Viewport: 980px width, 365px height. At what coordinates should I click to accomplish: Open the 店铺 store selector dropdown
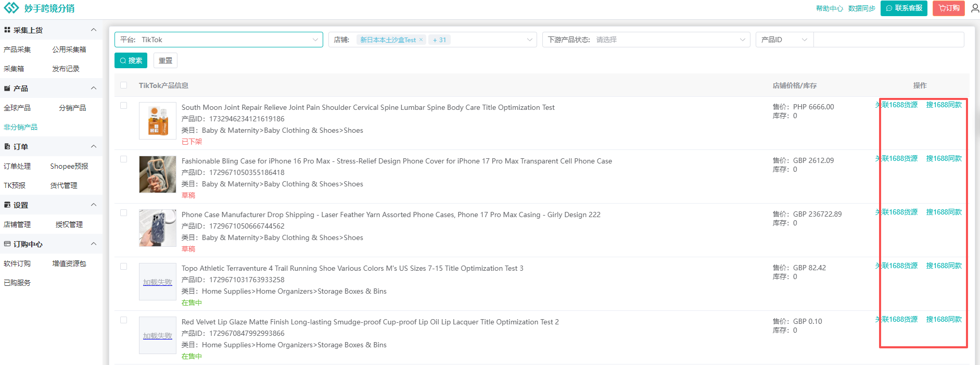pos(432,40)
